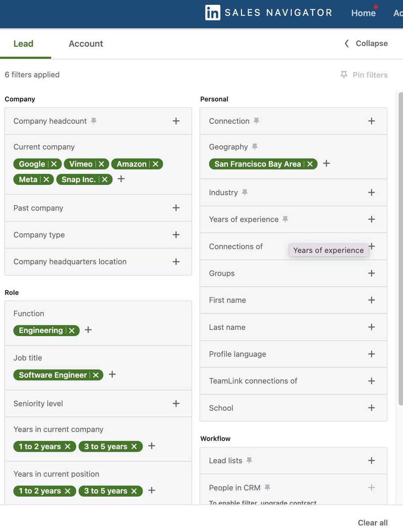The width and height of the screenshot is (403, 532).
Task: Remove 3 to 5 years in current company
Action: pyautogui.click(x=134, y=446)
